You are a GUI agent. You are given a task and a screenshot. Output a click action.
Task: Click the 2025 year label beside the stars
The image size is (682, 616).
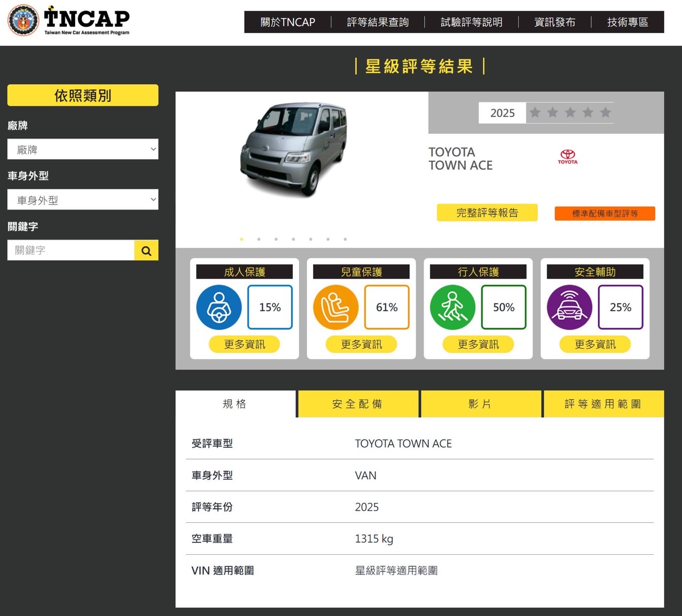coord(503,113)
